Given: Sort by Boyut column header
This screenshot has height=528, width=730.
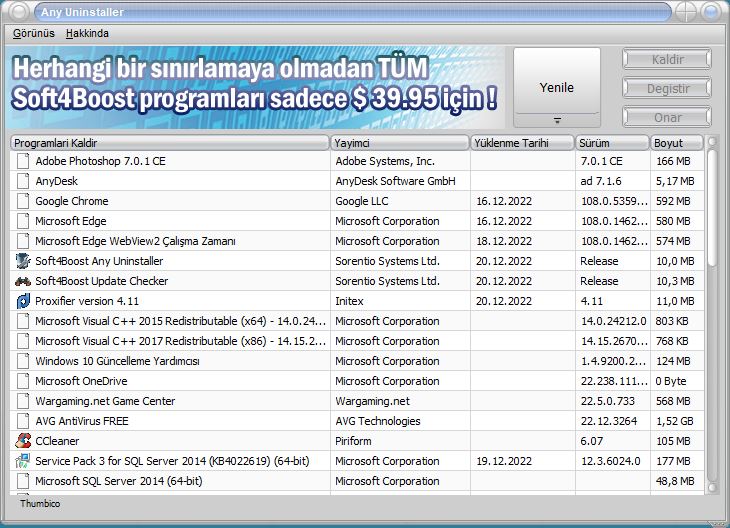Looking at the screenshot, I should [676, 143].
